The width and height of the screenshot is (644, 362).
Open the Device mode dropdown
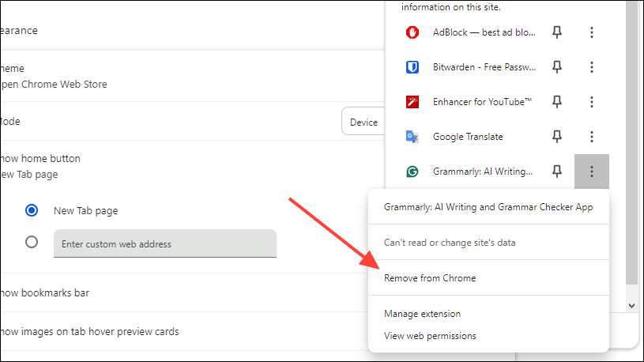[363, 122]
